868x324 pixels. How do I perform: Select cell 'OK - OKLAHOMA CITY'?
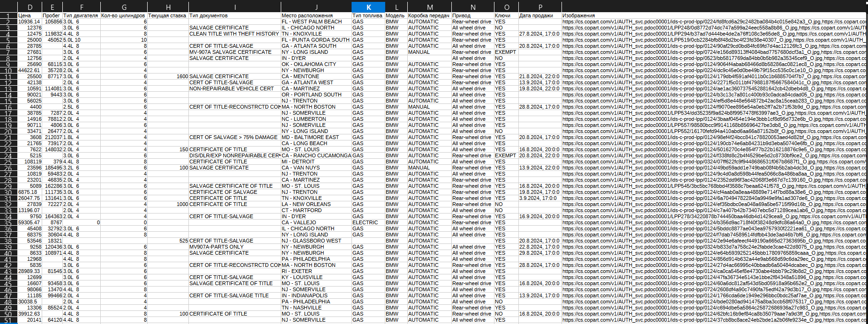point(316,64)
